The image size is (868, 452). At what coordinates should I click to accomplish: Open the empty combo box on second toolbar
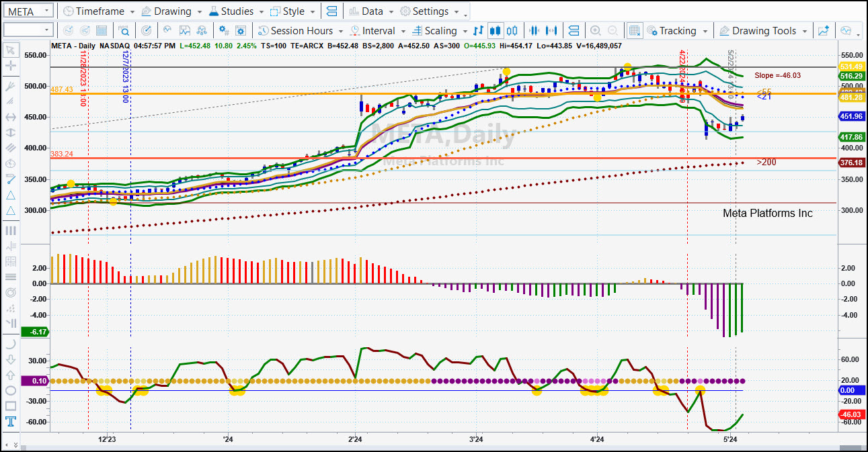pos(28,30)
